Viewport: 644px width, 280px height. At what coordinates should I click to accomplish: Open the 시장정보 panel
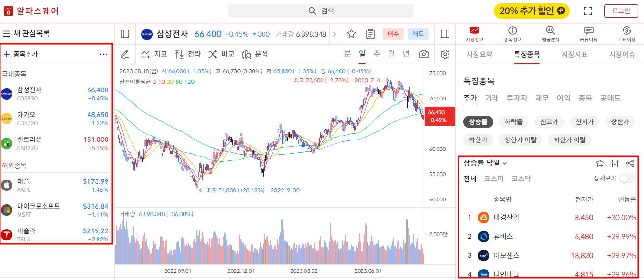click(474, 34)
